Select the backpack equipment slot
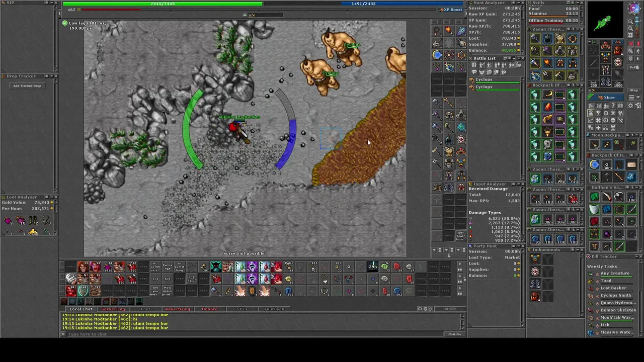This screenshot has width=644, height=362. [x=618, y=50]
